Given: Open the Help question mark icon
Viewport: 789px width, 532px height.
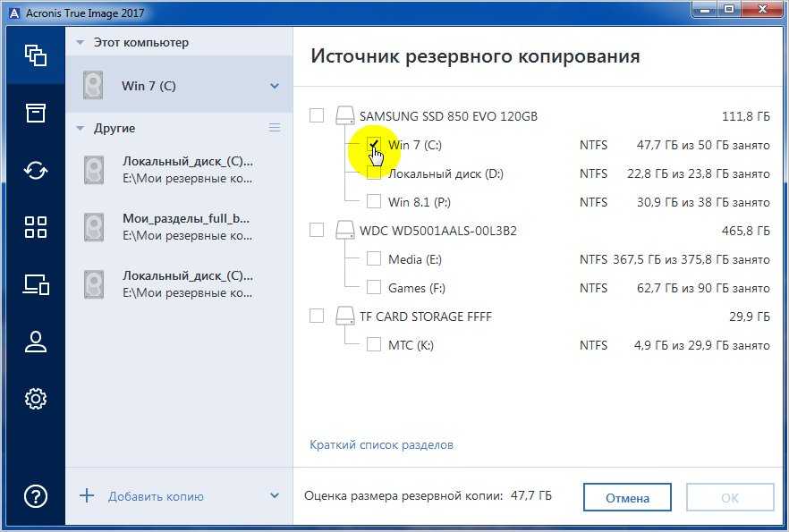Looking at the screenshot, I should [x=35, y=495].
